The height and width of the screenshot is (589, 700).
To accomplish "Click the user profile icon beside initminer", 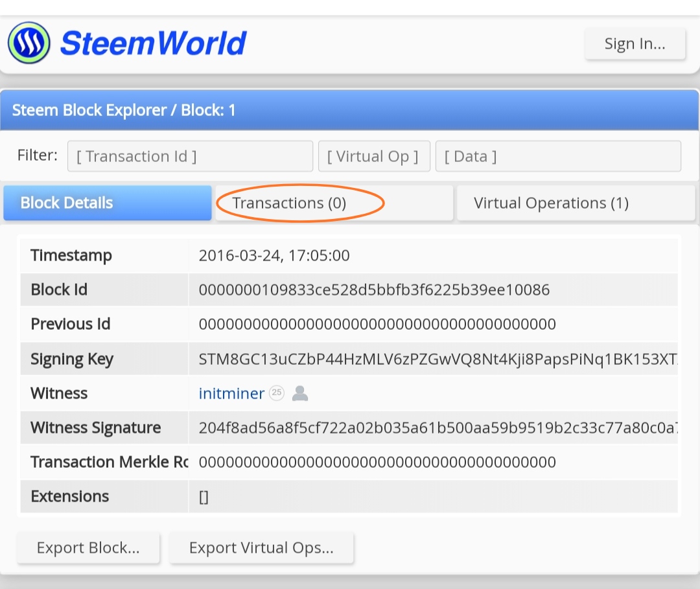I will (300, 393).
